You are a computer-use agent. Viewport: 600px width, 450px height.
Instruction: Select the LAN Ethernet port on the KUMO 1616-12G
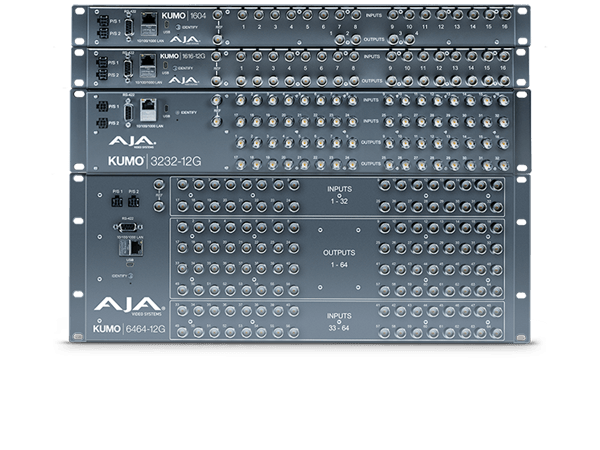148,65
